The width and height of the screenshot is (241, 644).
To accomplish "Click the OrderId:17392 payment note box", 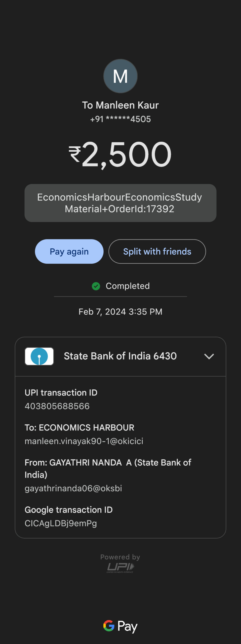I will (x=120, y=203).
